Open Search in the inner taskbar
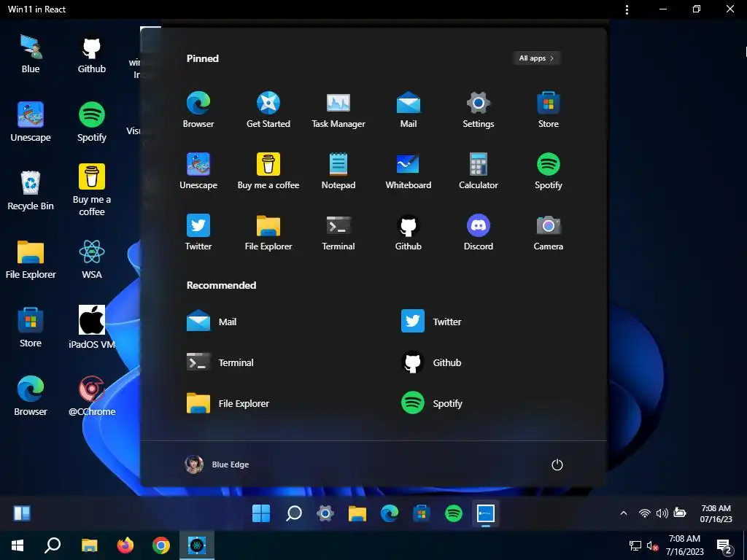 pos(293,513)
